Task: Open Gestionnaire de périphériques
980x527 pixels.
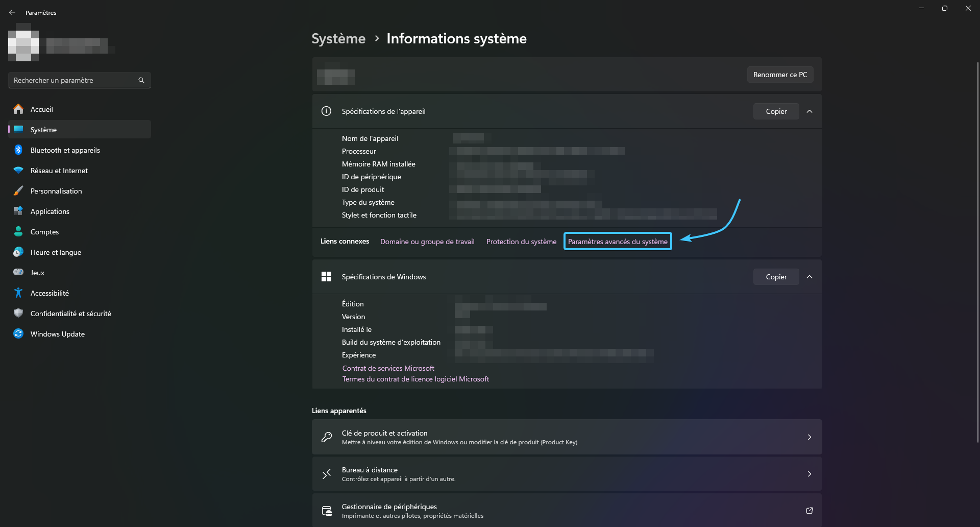Action: (567, 511)
